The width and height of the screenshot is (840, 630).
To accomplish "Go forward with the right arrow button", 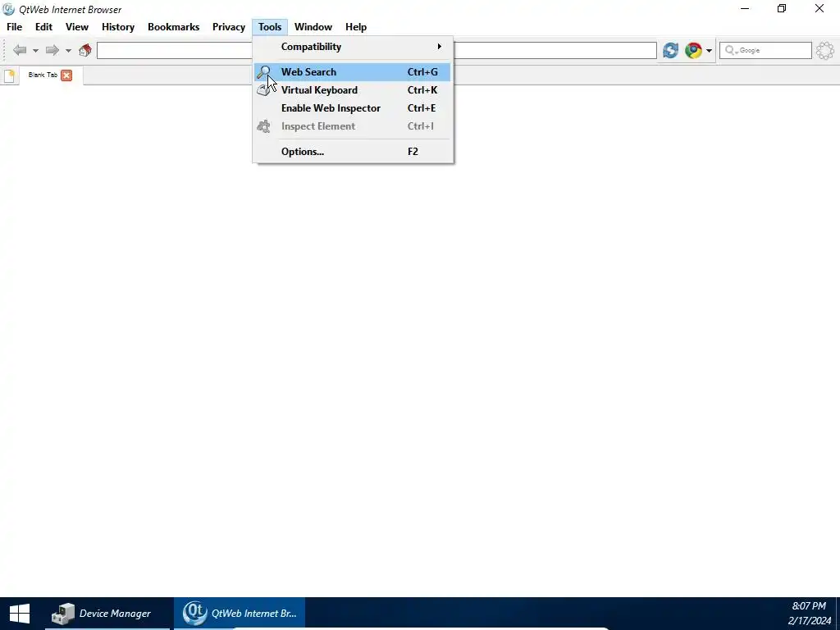I will coord(52,50).
